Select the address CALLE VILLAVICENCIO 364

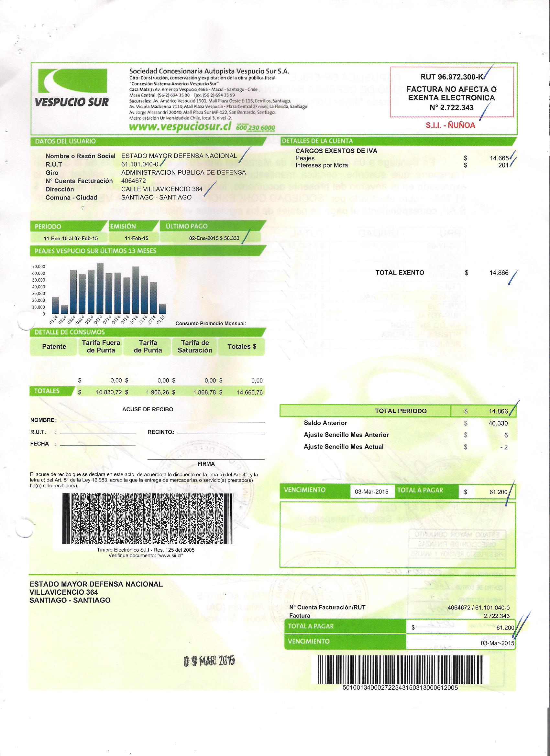[x=162, y=189]
